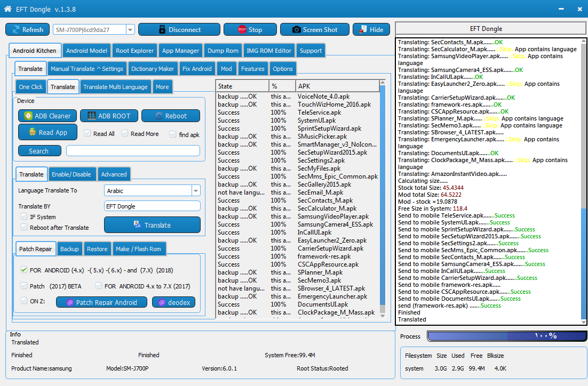Open the IMG ROM Editor tab
588x386 pixels.
click(269, 51)
